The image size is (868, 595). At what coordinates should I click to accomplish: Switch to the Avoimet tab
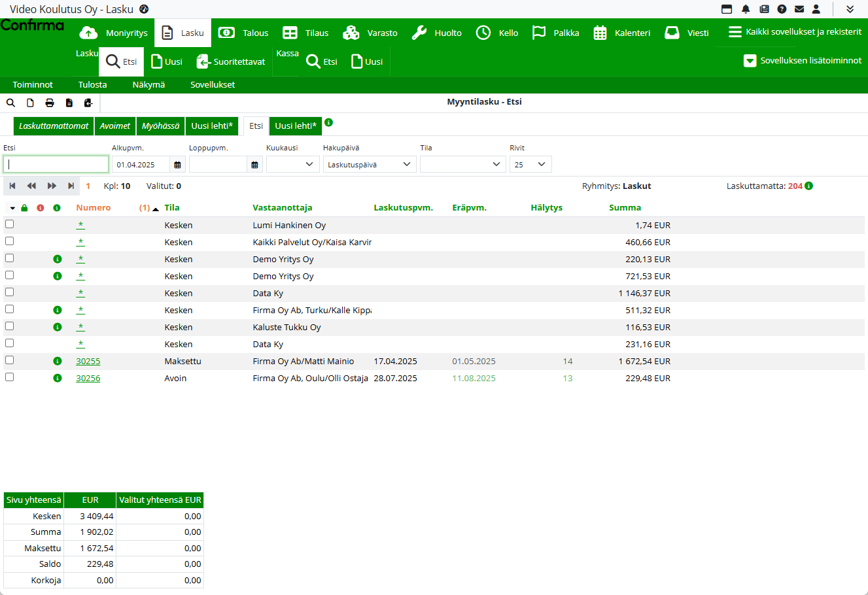(x=115, y=126)
